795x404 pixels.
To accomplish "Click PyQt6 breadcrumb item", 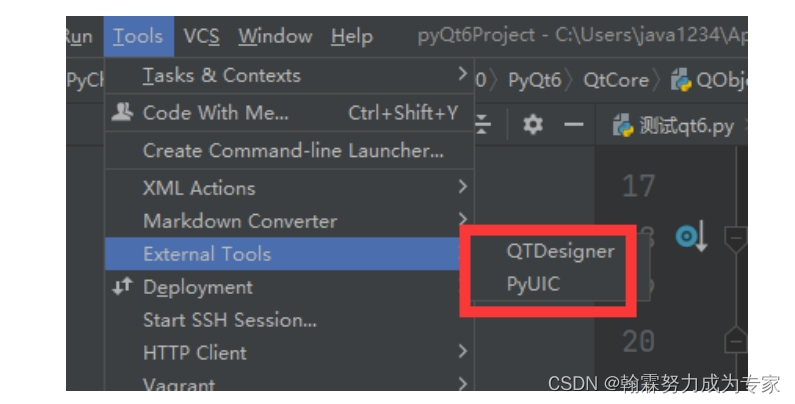I will 535,80.
